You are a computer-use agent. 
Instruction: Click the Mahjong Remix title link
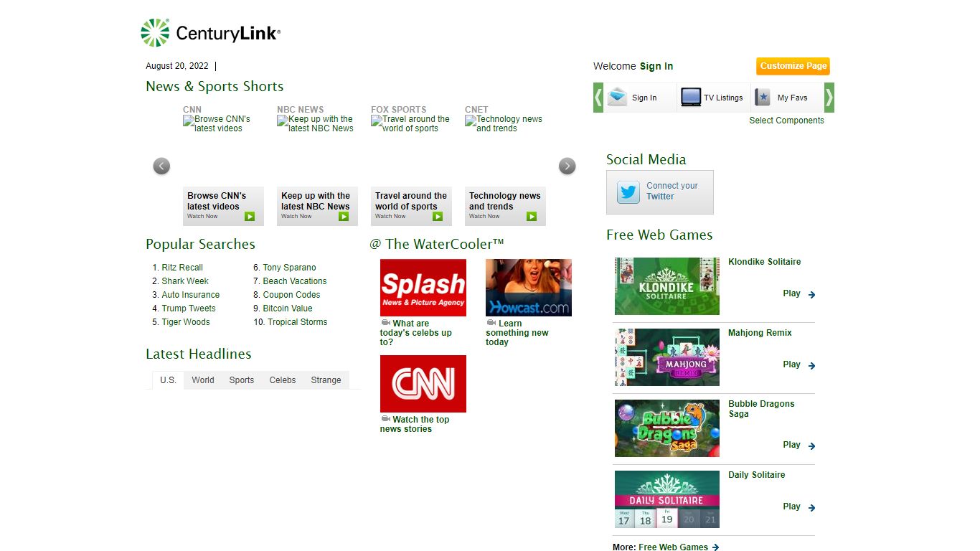[760, 333]
